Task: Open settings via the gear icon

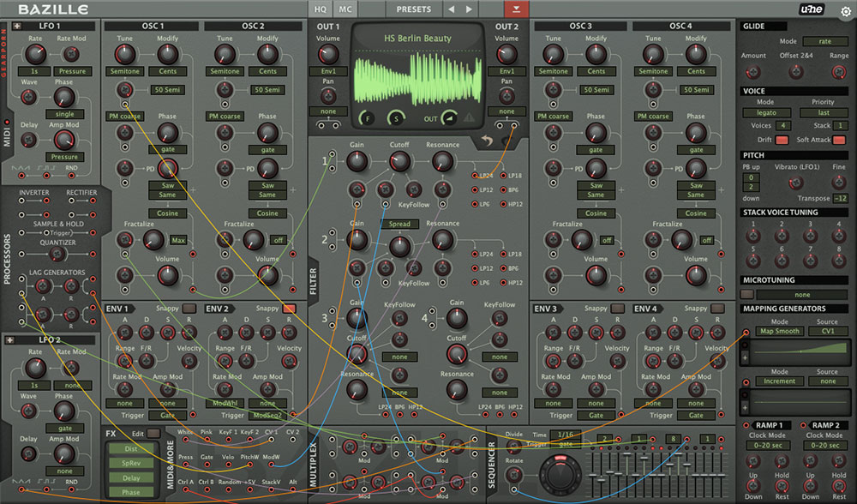Action: pyautogui.click(x=846, y=11)
